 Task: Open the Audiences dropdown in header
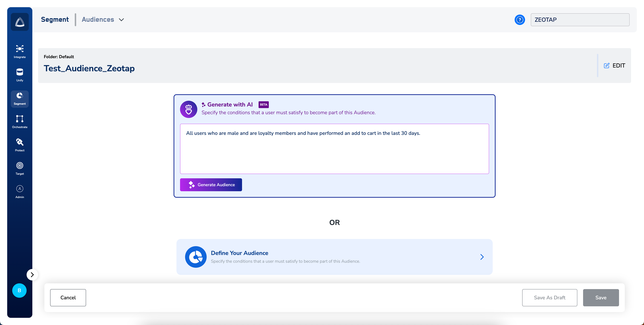tap(103, 20)
